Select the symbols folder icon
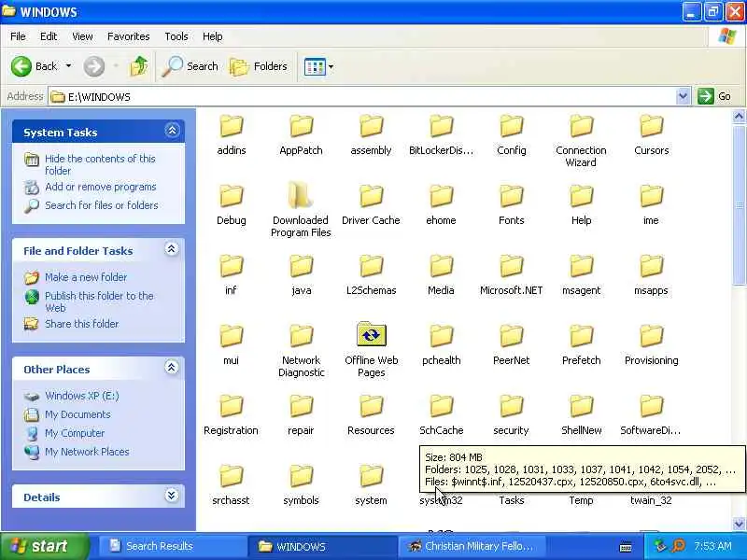747x560 pixels. (x=301, y=477)
